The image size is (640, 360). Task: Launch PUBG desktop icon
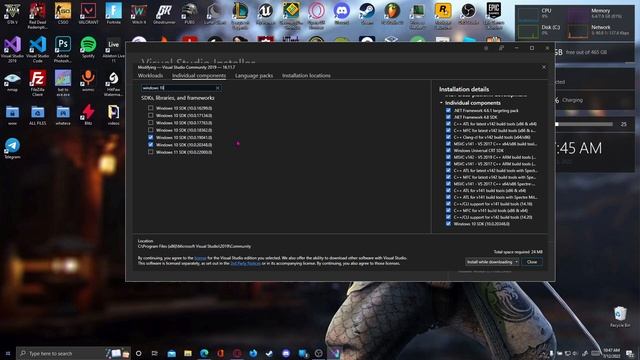[189, 13]
